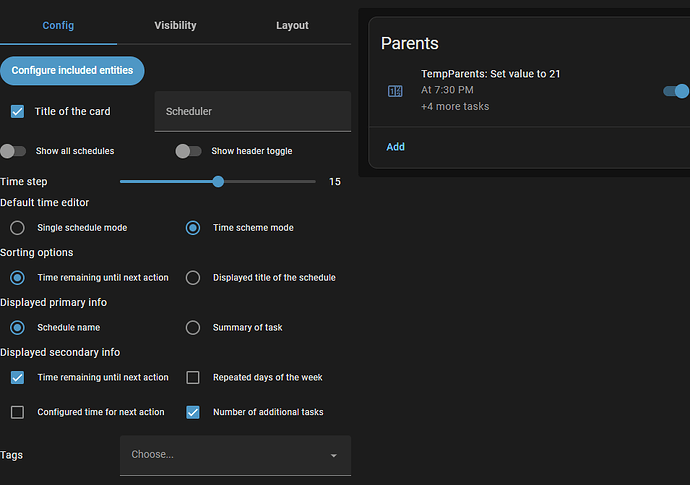The height and width of the screenshot is (485, 690).
Task: Click the Time step slider handle
Action: coord(218,182)
